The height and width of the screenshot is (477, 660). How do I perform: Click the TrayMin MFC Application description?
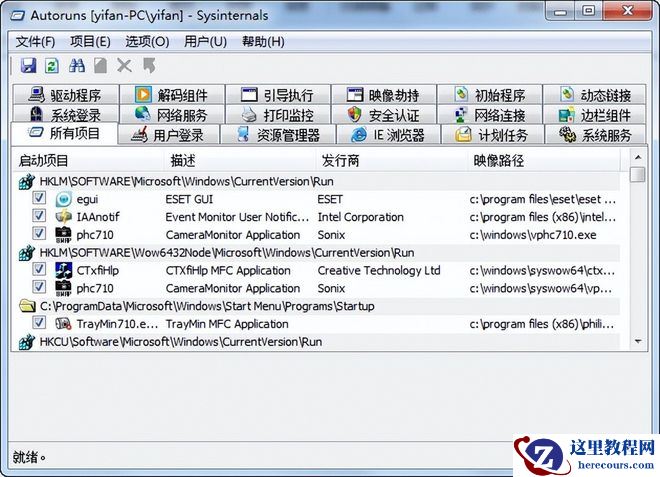(x=227, y=324)
